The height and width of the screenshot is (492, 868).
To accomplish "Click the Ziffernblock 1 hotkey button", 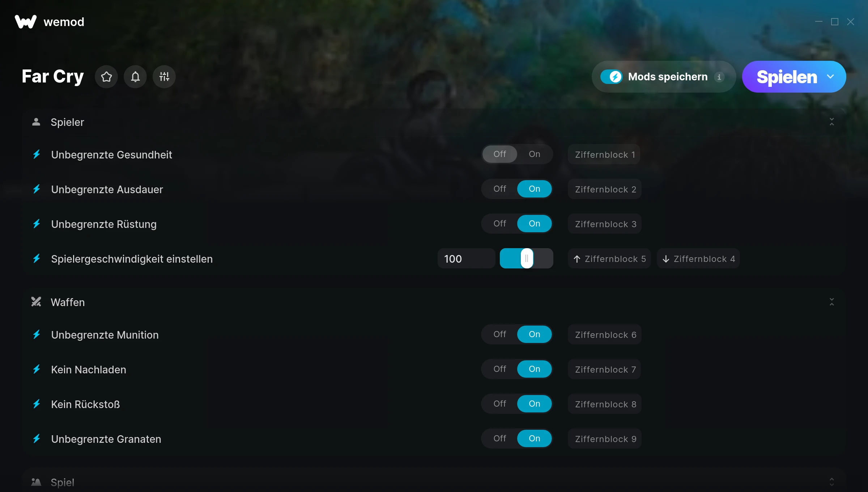I will coord(604,154).
